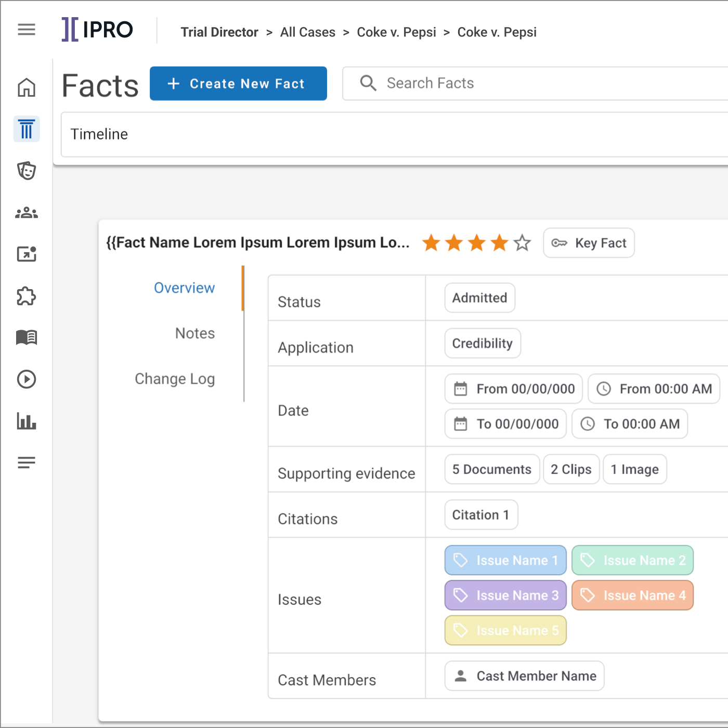
Task: Go to Home in sidebar
Action: click(27, 87)
